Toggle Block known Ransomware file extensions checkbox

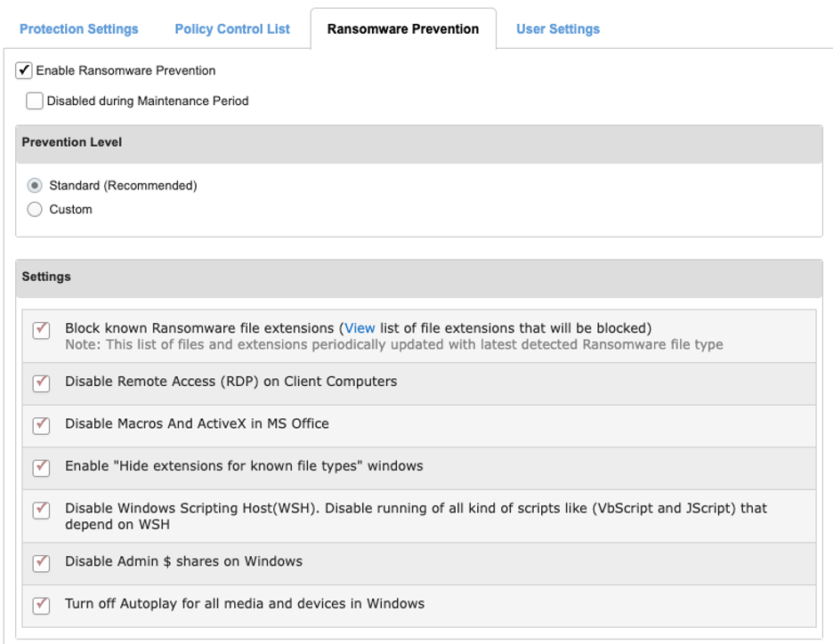(41, 330)
